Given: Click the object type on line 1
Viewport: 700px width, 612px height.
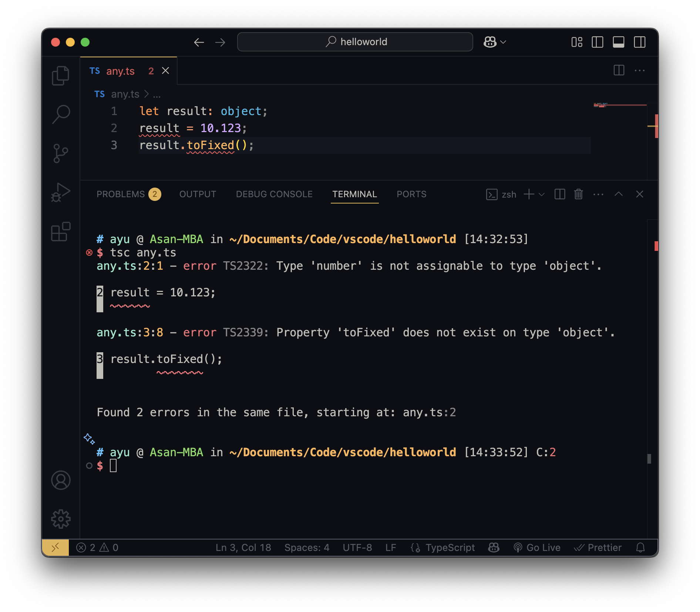Looking at the screenshot, I should [241, 111].
